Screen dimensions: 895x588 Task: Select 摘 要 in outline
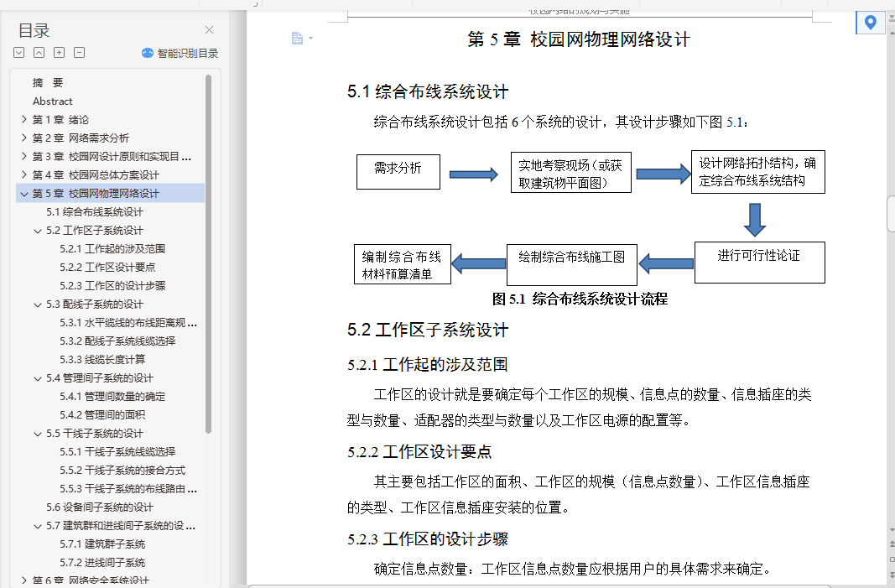tap(48, 83)
